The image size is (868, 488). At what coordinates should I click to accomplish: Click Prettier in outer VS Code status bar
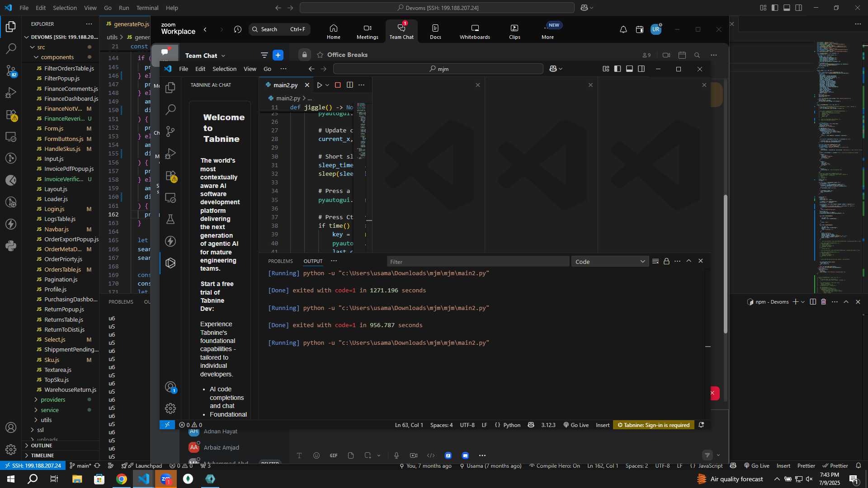(806, 466)
